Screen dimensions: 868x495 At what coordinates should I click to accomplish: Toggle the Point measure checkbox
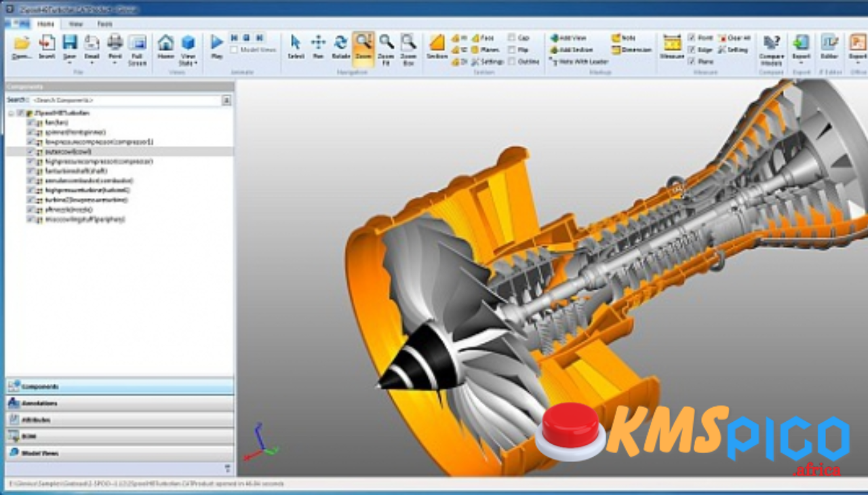click(691, 38)
